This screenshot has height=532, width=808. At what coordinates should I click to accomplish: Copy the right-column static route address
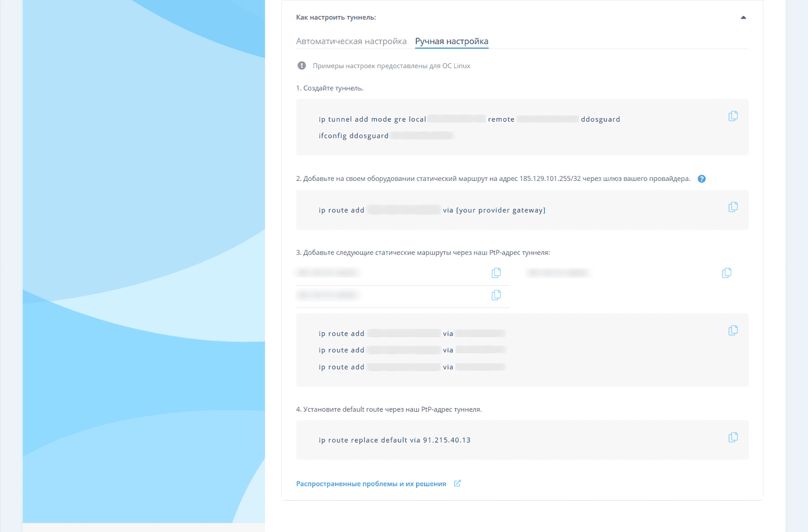click(727, 273)
